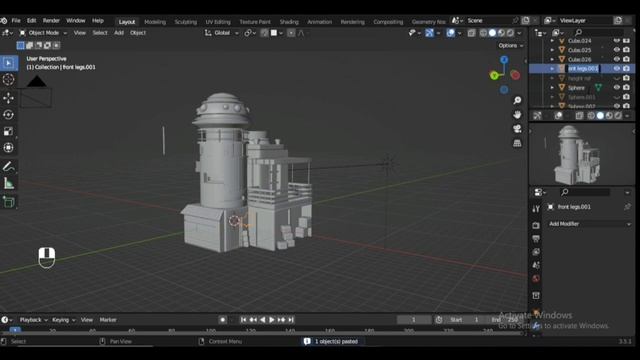Switch orthographic/perspective grid icon
This screenshot has width=640, height=360.
point(517,143)
